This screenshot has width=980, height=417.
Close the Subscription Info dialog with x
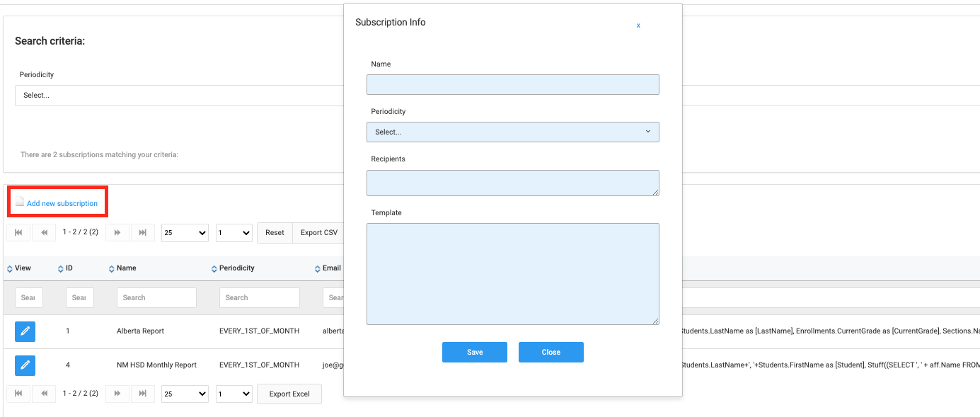point(638,25)
